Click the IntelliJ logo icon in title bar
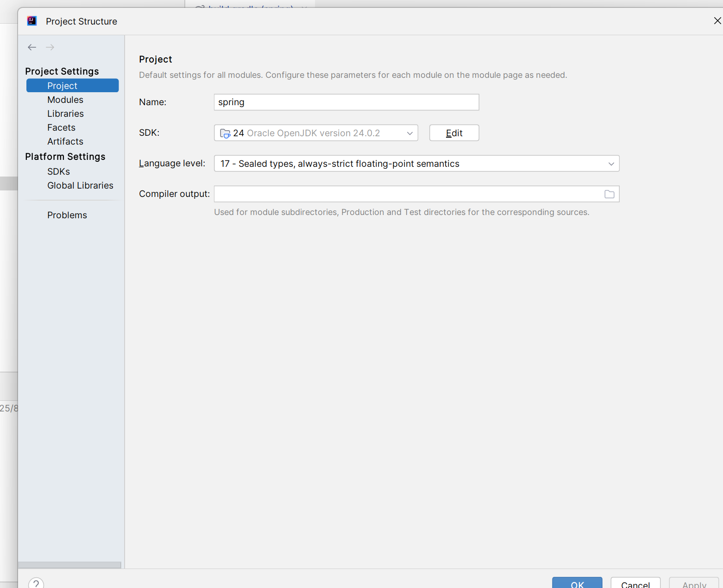The image size is (723, 588). 32,21
